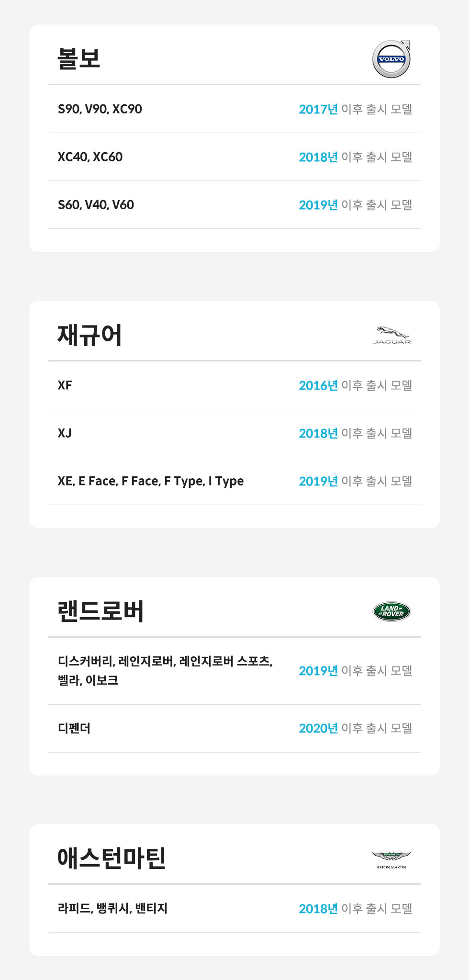
Task: Click the S90, V90, XC90 model row
Action: (100, 109)
